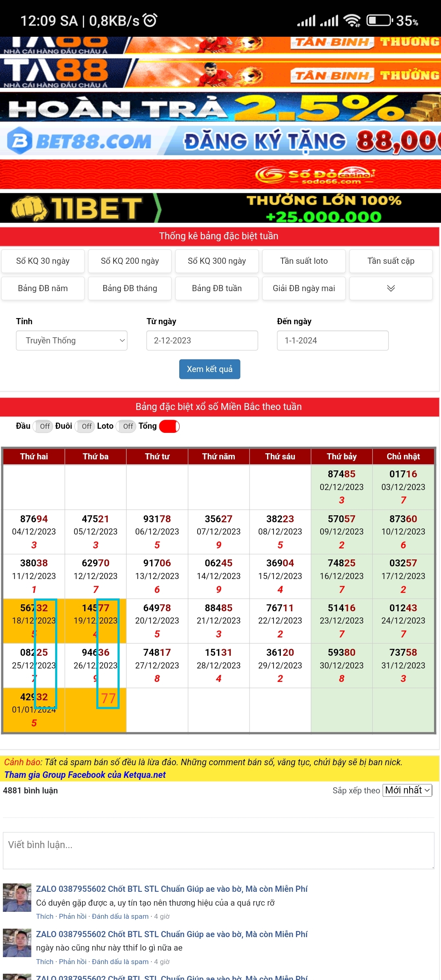Viewport: 441px width, 980px height.
Task: Open the Hoàn Trả 2.5% banner
Action: point(220,108)
